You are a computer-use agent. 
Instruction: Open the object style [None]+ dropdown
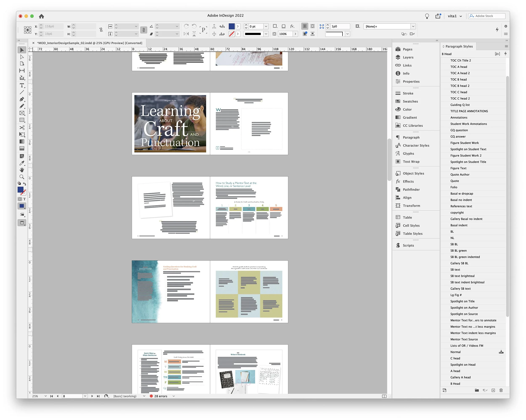pos(413,26)
